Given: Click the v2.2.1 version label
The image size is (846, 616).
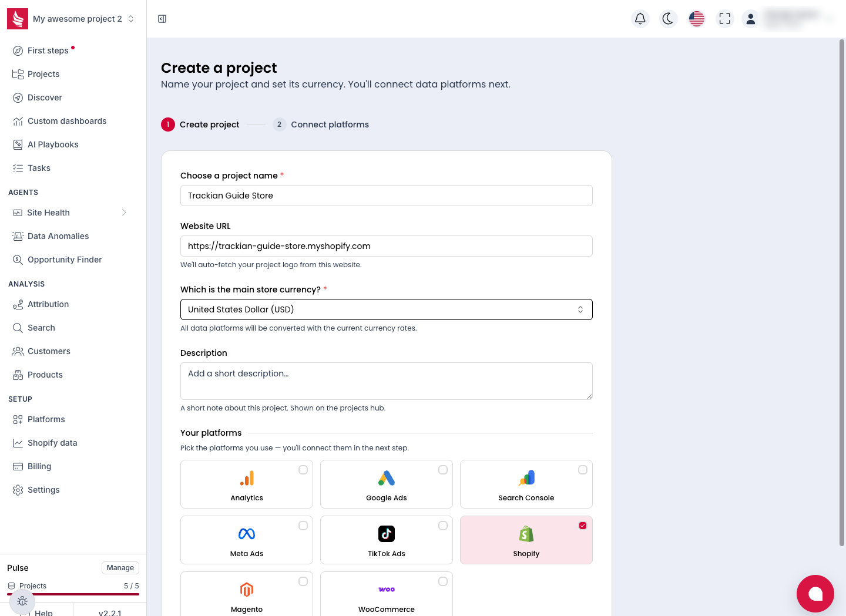Looking at the screenshot, I should pyautogui.click(x=110, y=612).
